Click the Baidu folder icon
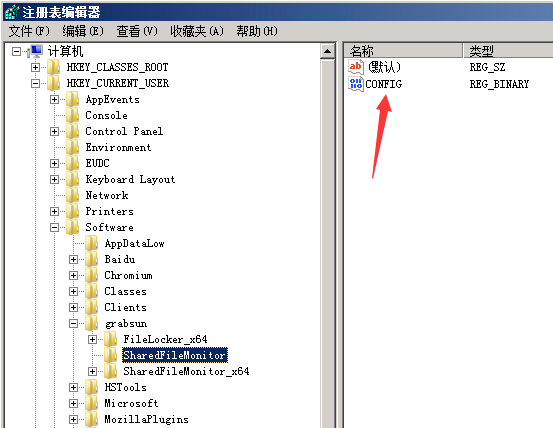The image size is (553, 428). 92,259
